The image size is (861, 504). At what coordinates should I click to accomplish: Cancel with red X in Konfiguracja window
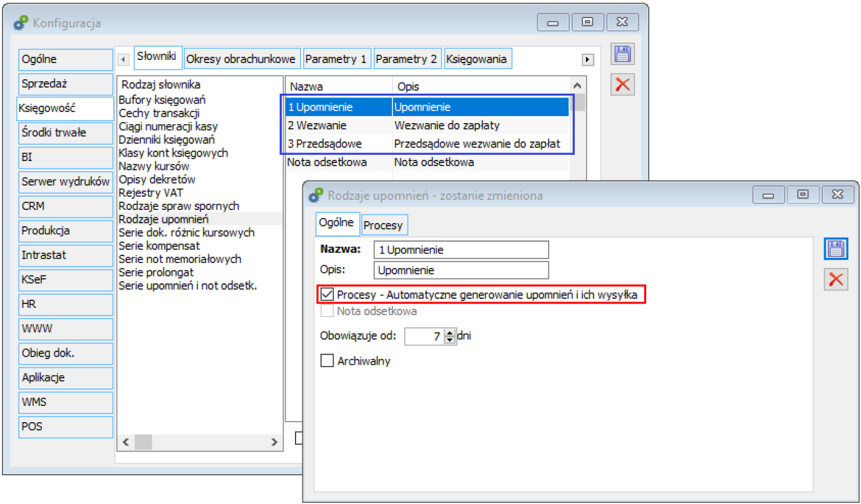[622, 84]
